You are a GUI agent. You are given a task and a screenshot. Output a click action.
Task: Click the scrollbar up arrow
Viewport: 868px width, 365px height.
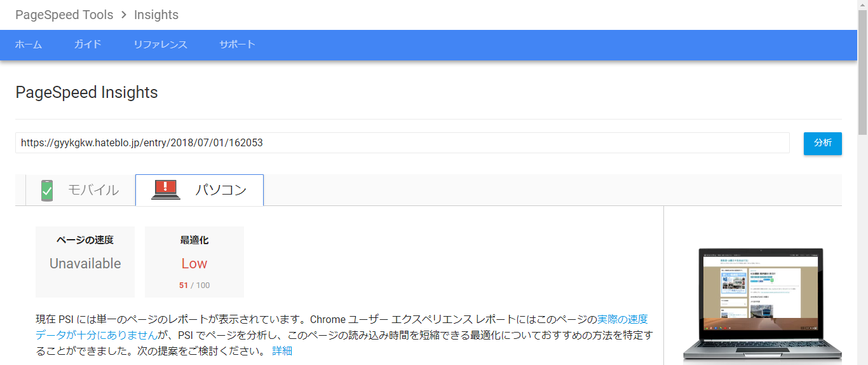point(862,4)
